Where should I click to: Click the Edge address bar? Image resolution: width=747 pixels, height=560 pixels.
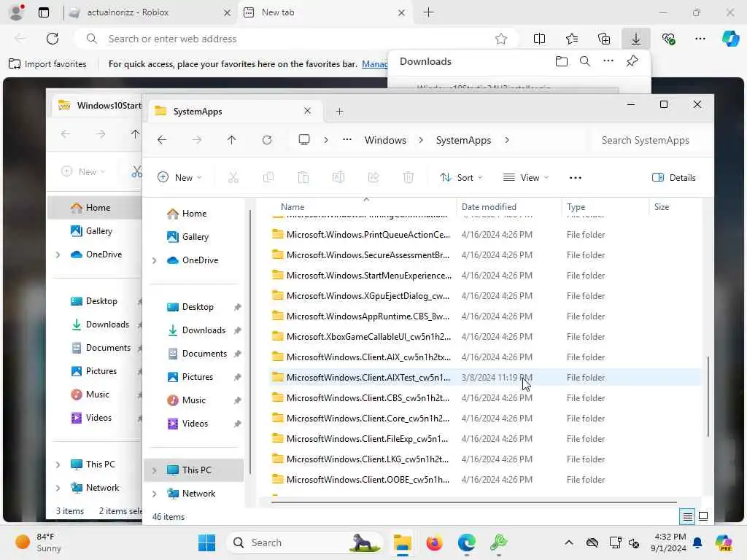coord(295,39)
